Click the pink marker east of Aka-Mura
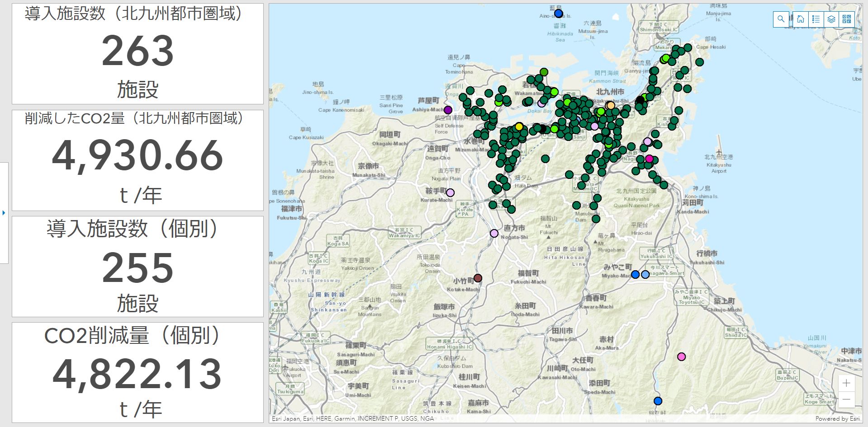 click(x=682, y=357)
